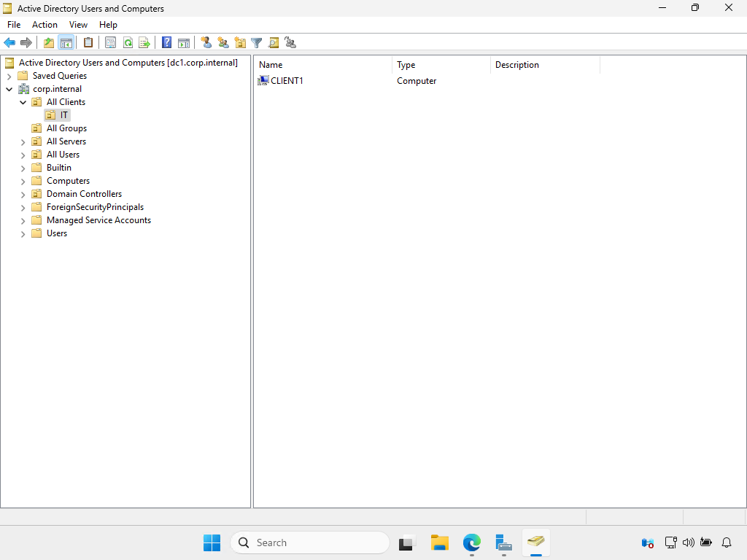
Task: Expand the All Servers OU
Action: 23,142
